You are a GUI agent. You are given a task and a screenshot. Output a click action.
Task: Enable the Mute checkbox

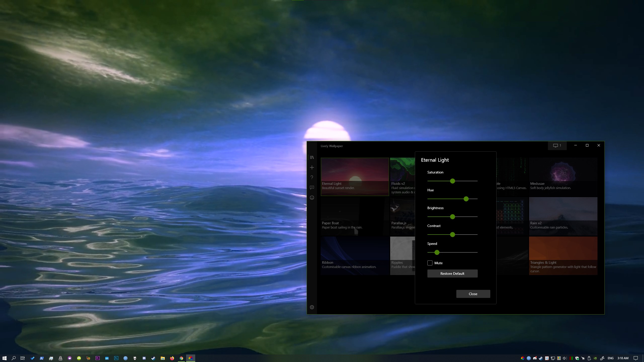[430, 263]
